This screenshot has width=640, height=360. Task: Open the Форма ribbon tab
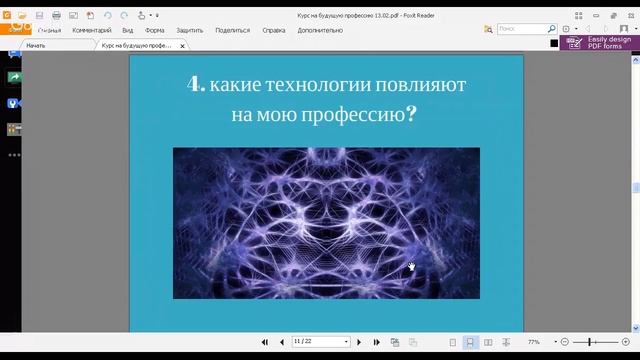[155, 30]
